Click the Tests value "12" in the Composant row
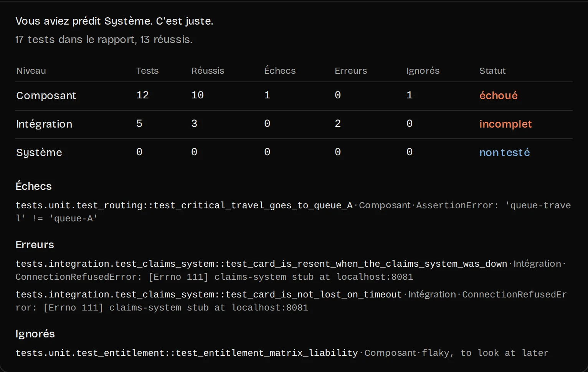Viewport: 588px width, 372px height. [142, 95]
